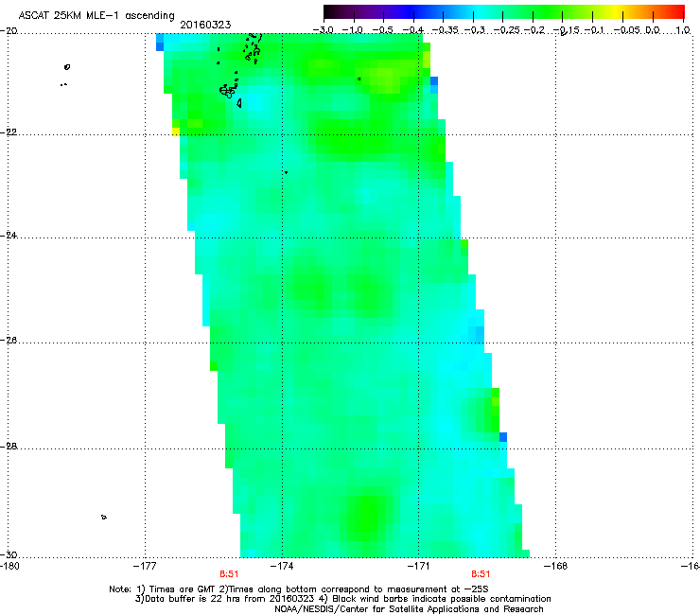Click the "-26" latitude axis label
700x615 pixels.
coord(9,341)
